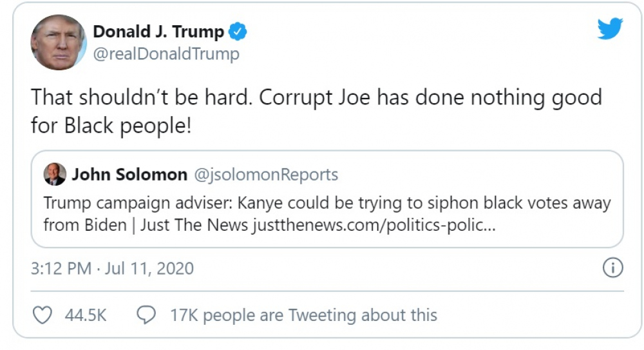The height and width of the screenshot is (350, 644).
Task: Click John Solomon's small avatar
Action: pyautogui.click(x=55, y=174)
